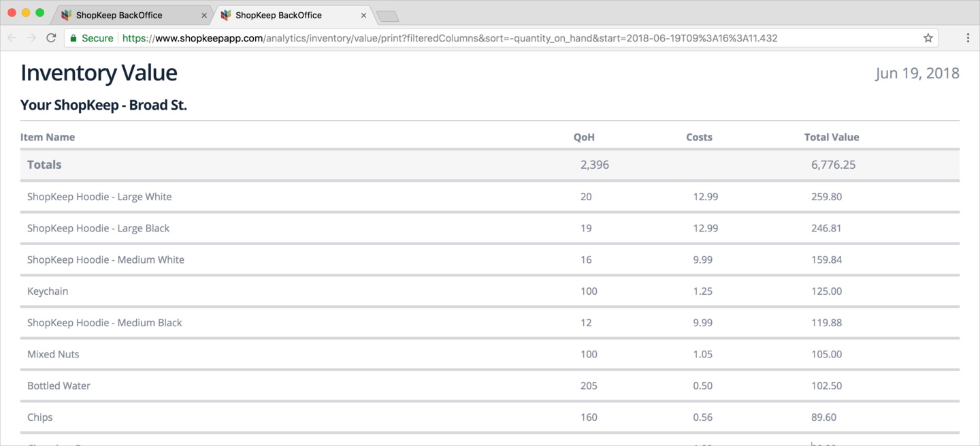
Task: Click total value 119.88
Action: 826,323
